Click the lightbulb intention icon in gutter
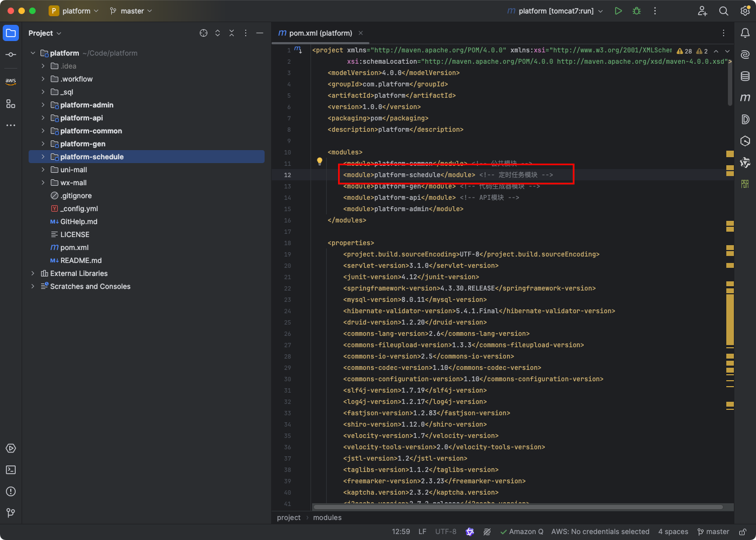This screenshot has height=540, width=756. (x=319, y=161)
